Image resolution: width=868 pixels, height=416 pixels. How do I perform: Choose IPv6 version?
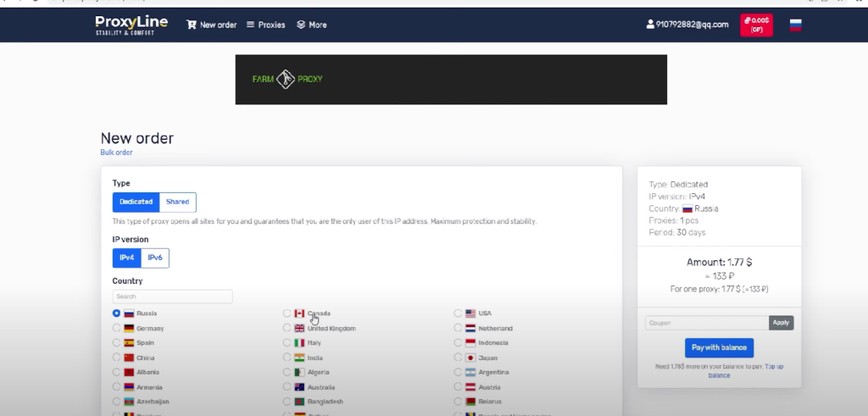[155, 258]
